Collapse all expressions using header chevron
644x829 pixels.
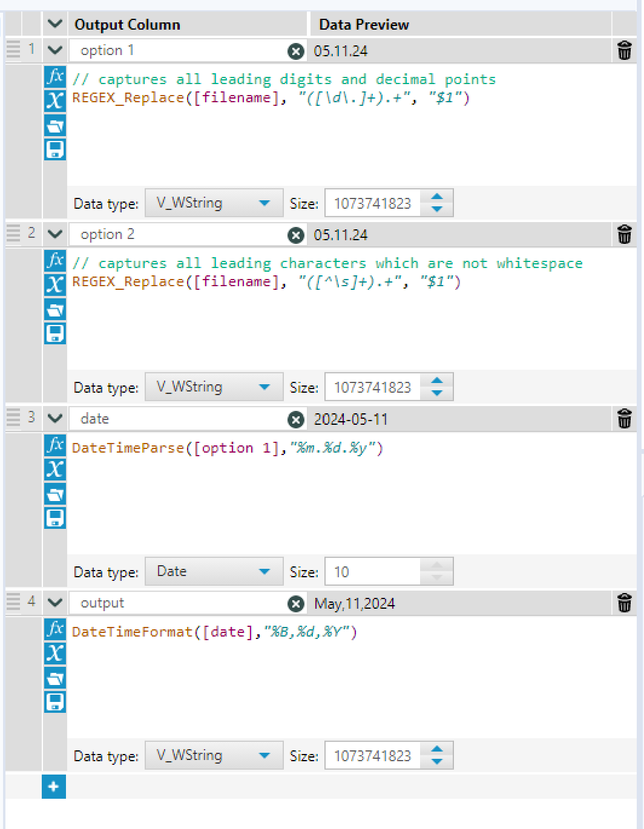point(55,24)
